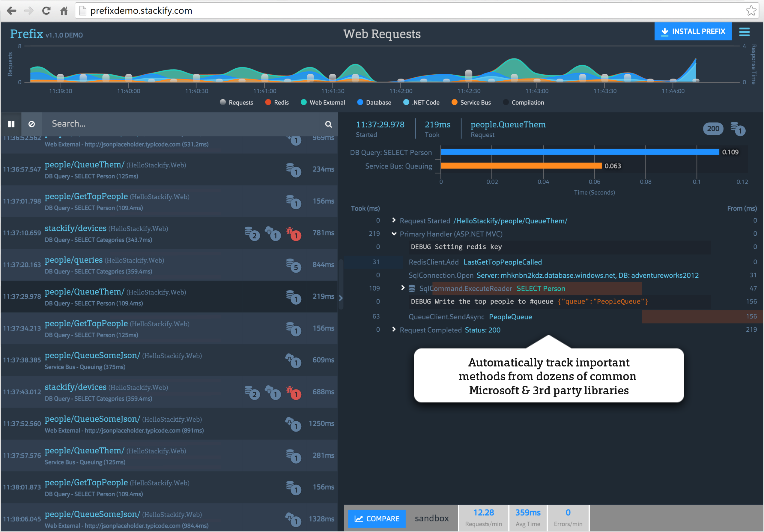Collapse the Primary Handler (ASP.NET MVC) row
764x532 pixels.
click(x=394, y=234)
